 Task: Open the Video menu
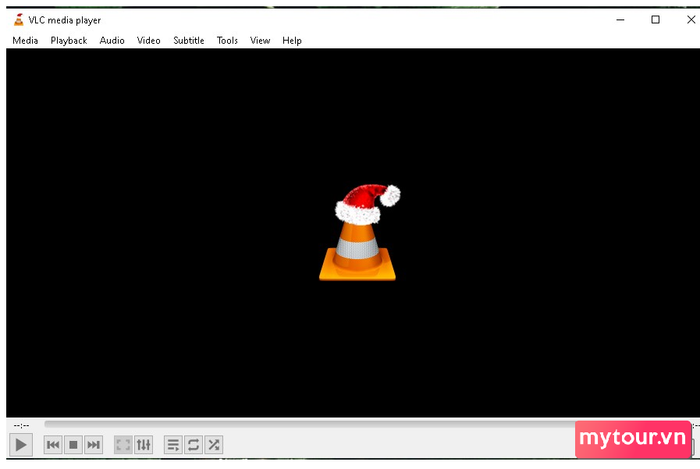point(148,41)
